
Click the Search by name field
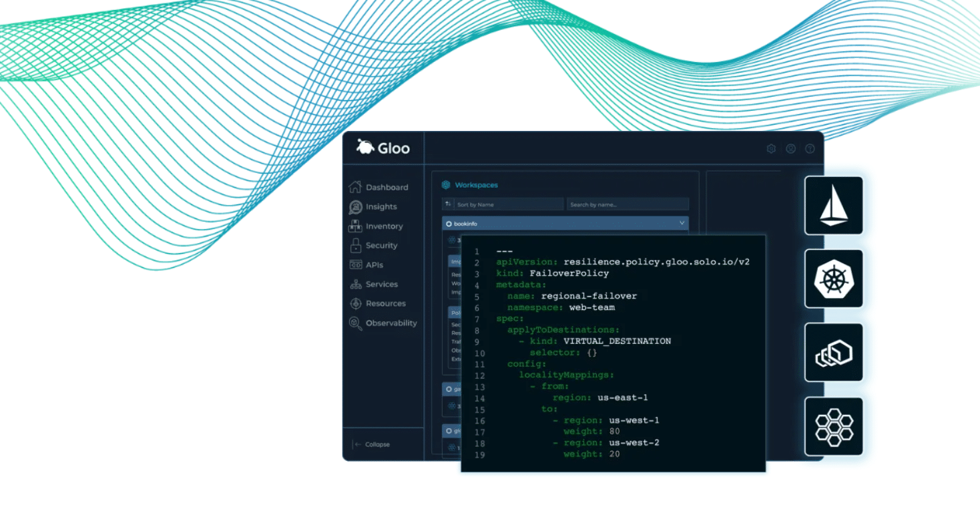[628, 204]
